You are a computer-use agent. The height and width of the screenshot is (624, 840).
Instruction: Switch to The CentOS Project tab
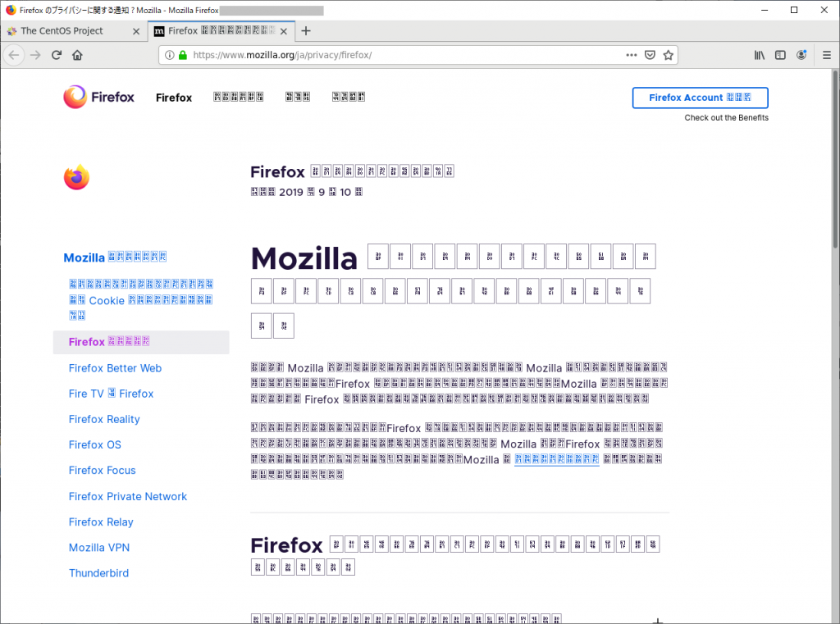tap(73, 31)
